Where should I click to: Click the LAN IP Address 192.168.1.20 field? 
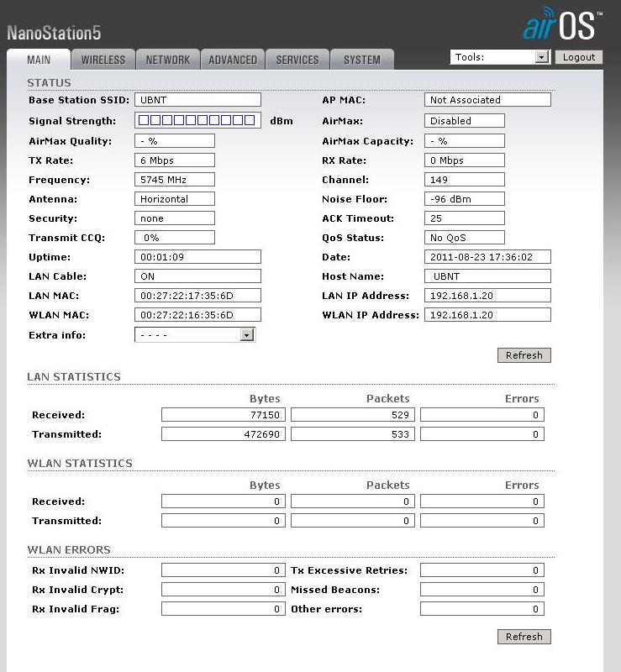[487, 296]
